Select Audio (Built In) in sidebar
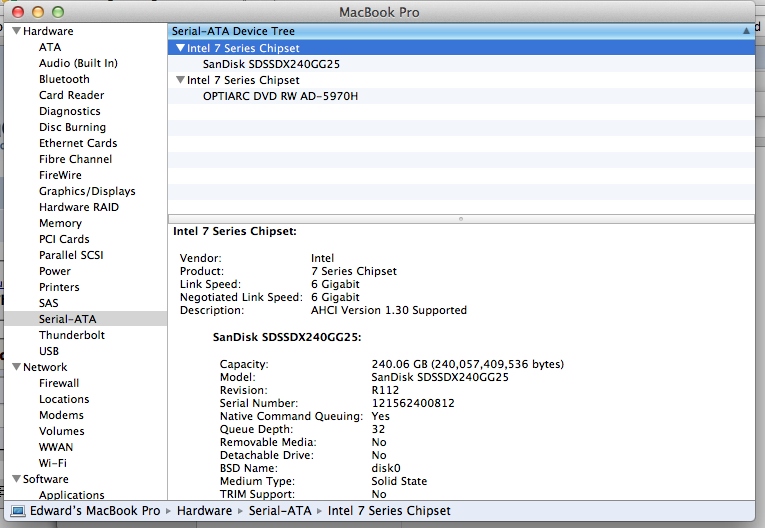This screenshot has height=528, width=765. coord(78,63)
